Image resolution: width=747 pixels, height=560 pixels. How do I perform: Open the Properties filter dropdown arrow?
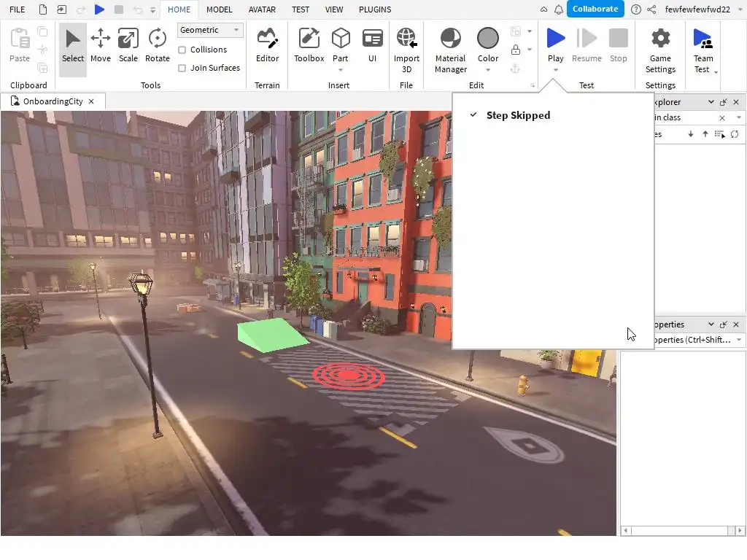[x=739, y=340]
